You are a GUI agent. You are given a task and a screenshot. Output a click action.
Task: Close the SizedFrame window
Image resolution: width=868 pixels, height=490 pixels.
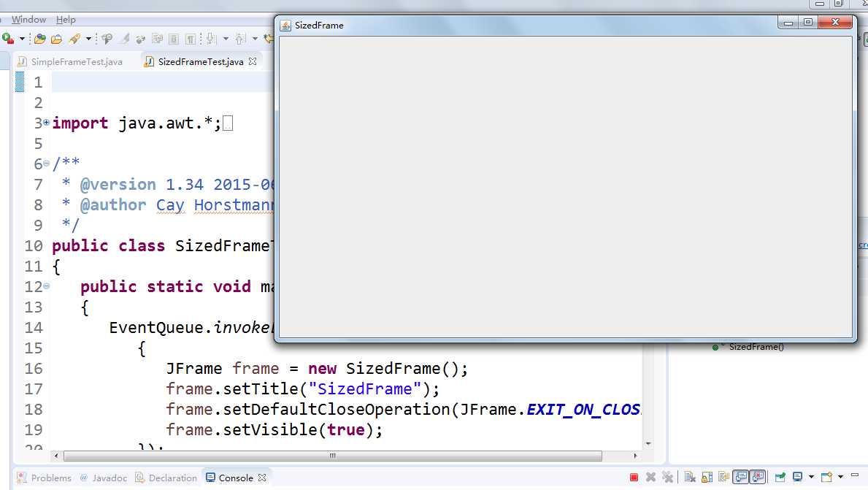coord(835,23)
